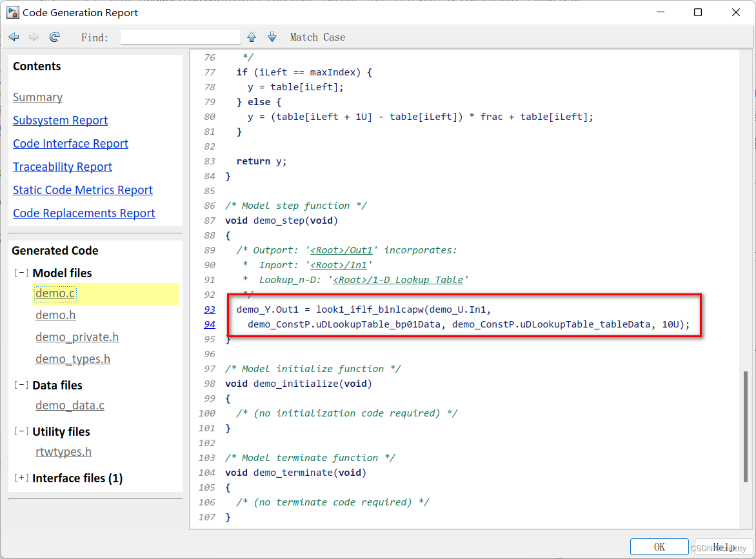756x559 pixels.
Task: Click line number 93 link
Action: (x=210, y=309)
